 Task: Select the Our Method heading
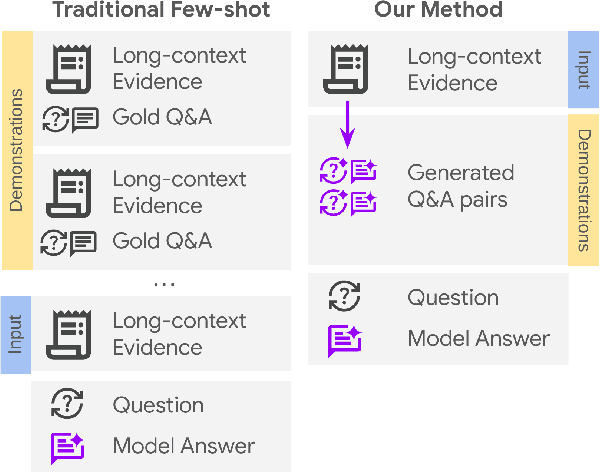pos(438,12)
